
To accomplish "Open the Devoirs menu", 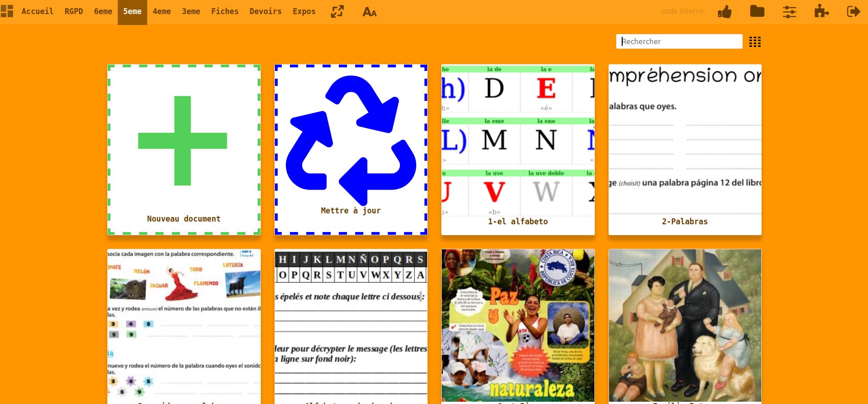I will tap(265, 11).
